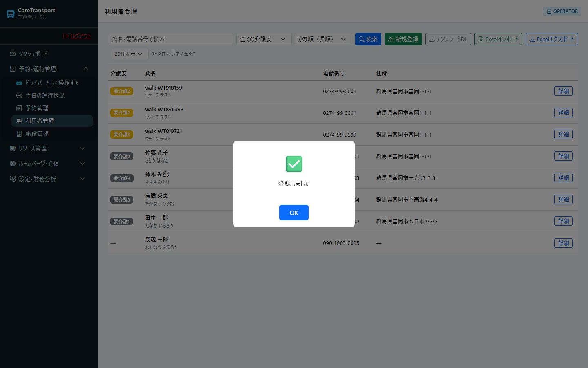Image resolution: width=588 pixels, height=368 pixels.
Task: Click the bus icon beside リソース管理
Action: coord(13,148)
